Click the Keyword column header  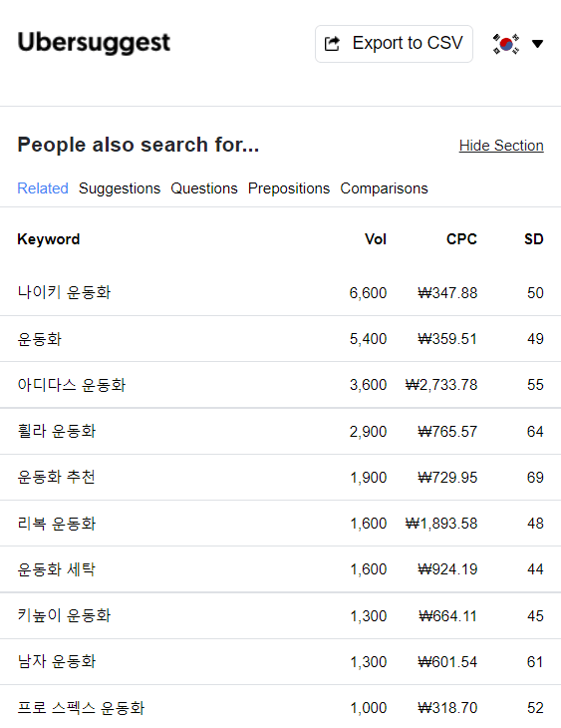click(49, 239)
